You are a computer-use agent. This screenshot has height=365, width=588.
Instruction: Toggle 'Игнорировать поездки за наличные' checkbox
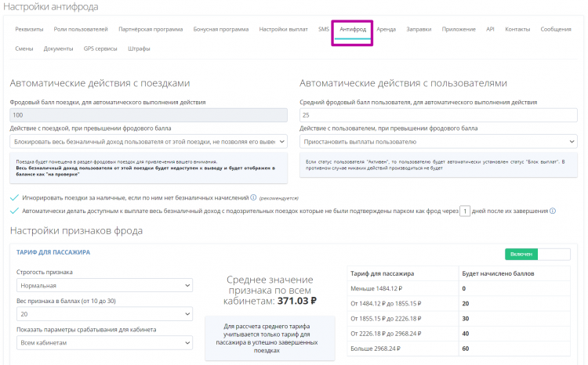pyautogui.click(x=14, y=198)
